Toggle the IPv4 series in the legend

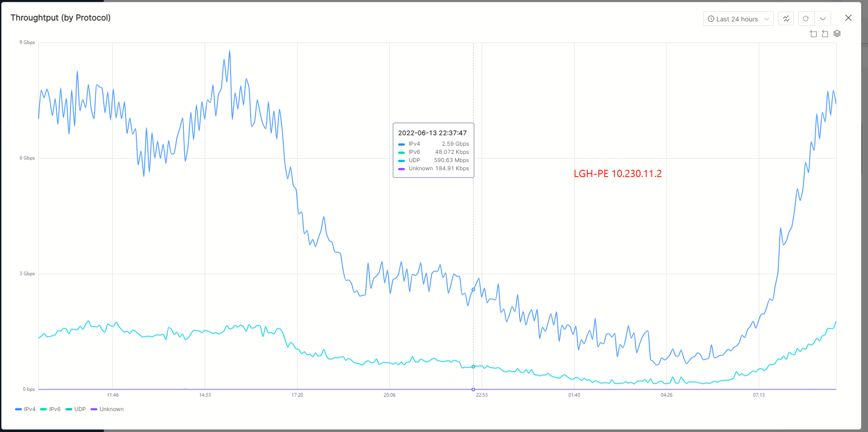point(25,409)
